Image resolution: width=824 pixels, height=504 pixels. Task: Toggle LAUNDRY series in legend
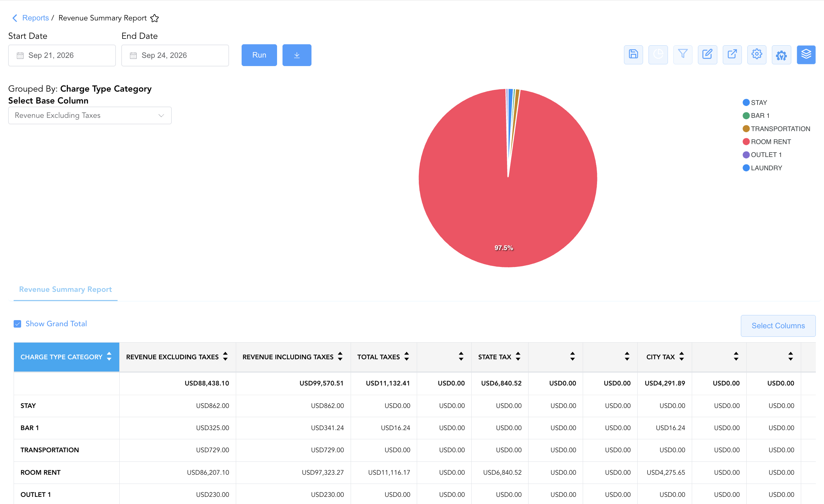coord(762,168)
